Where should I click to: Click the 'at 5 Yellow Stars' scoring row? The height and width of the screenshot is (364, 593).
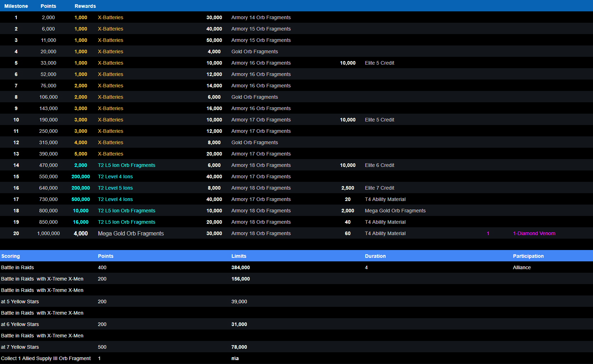click(20, 301)
